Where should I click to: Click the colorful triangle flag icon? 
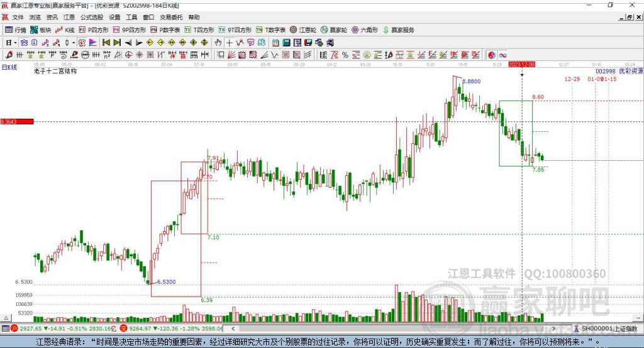[x=93, y=43]
